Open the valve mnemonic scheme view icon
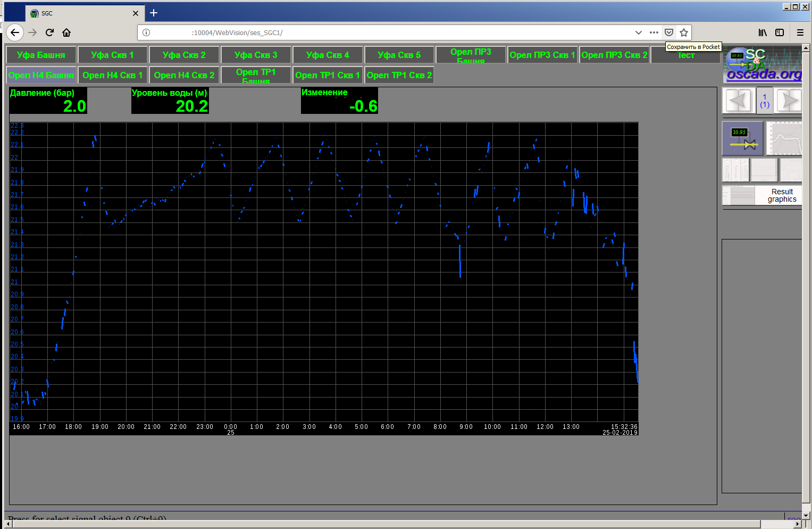This screenshot has height=529, width=812. pyautogui.click(x=742, y=138)
